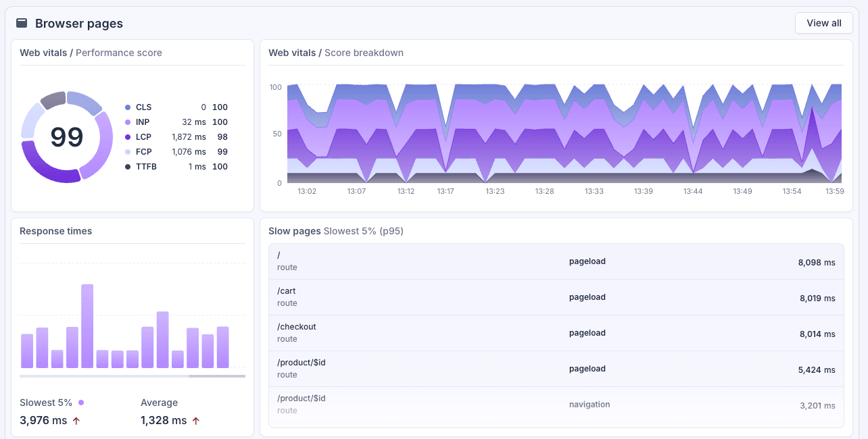Screen dimensions: 868x439
Task: Click the 1,328 ms average value
Action: (164, 421)
